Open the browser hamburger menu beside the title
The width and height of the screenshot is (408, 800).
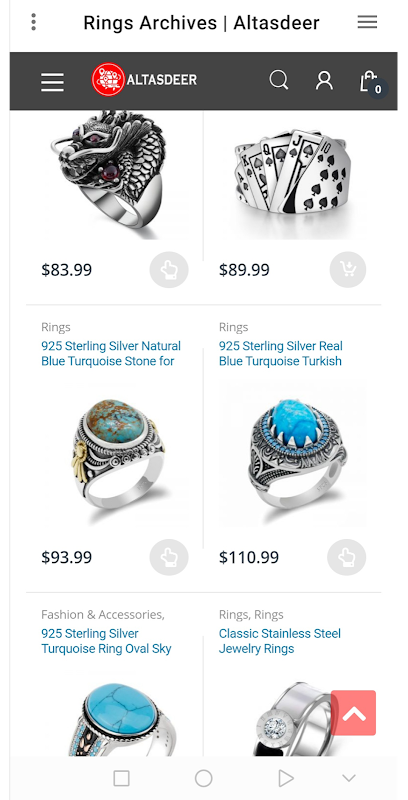[x=367, y=22]
